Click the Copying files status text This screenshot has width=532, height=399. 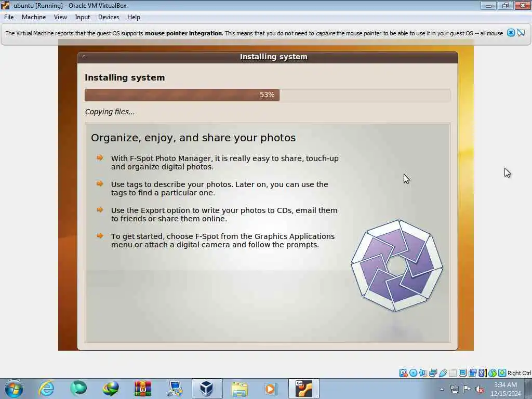pos(110,112)
